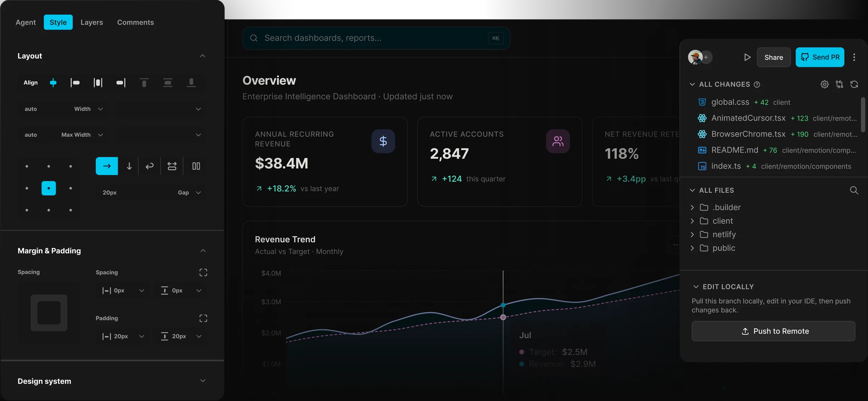Collapse the Layout section
Image resolution: width=868 pixels, height=401 pixels.
203,56
